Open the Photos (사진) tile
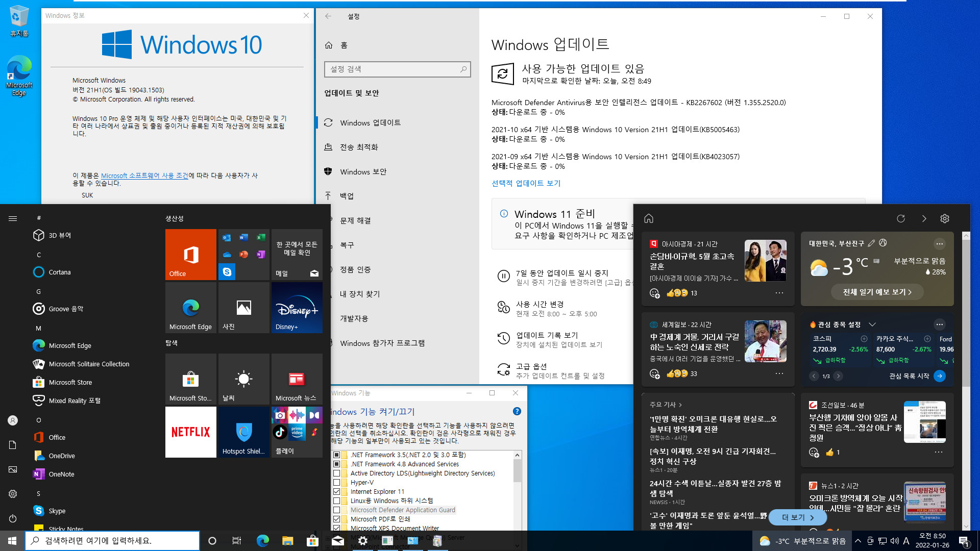Viewport: 980px width, 551px height. coord(244,308)
